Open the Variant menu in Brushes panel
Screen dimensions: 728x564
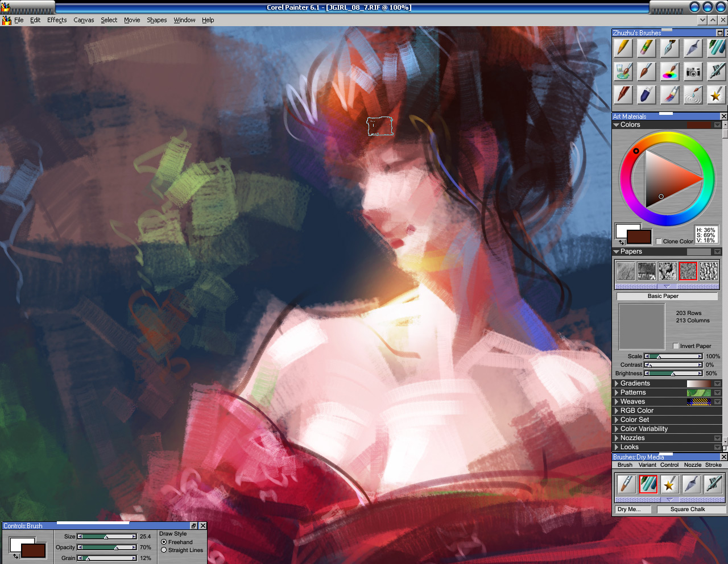coord(647,465)
